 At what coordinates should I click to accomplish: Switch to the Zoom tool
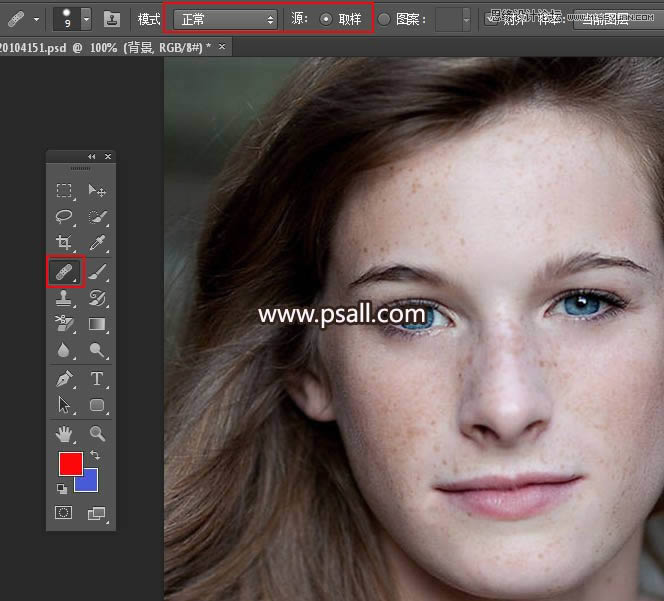click(98, 433)
